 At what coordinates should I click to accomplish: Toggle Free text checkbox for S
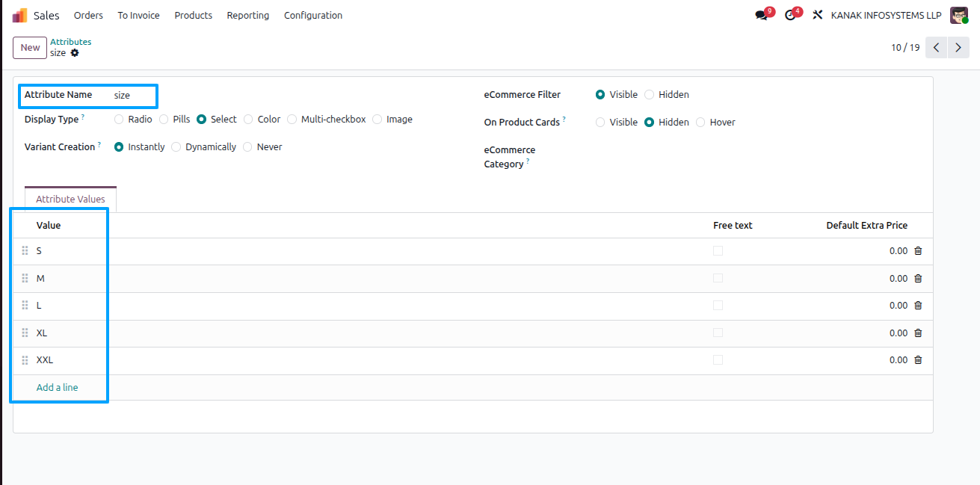pos(718,251)
